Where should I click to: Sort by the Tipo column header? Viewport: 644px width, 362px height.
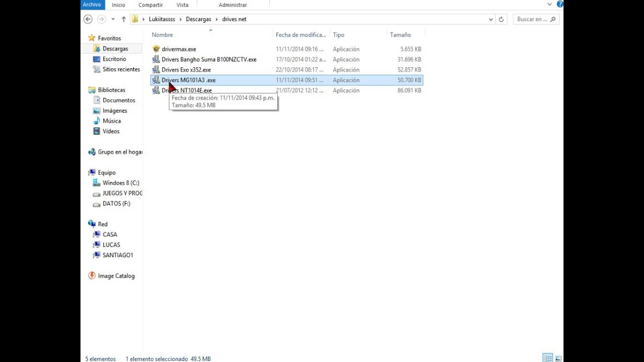click(338, 35)
